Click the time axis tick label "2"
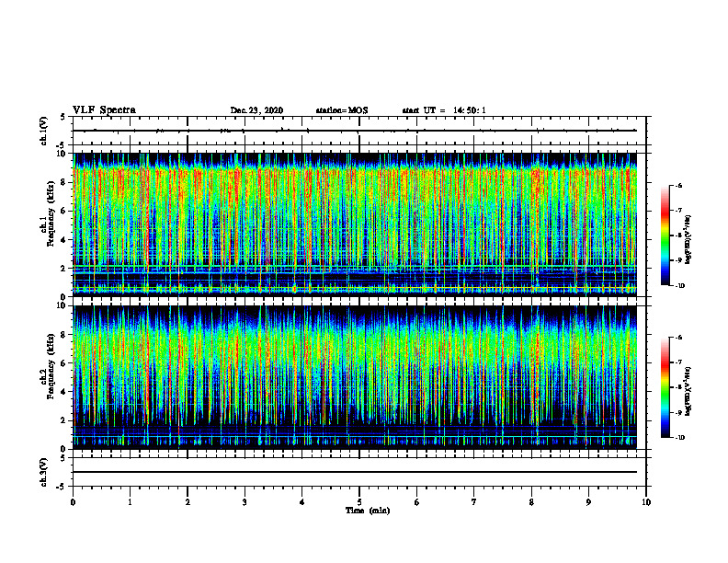The width and height of the screenshot is (728, 563). pyautogui.click(x=188, y=502)
